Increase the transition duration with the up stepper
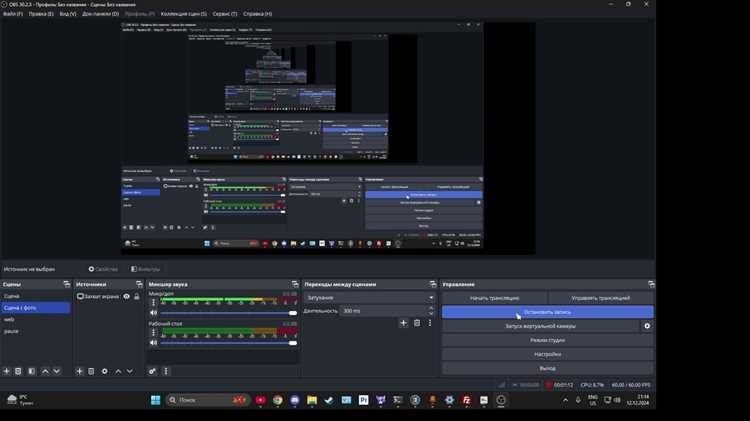 point(431,309)
